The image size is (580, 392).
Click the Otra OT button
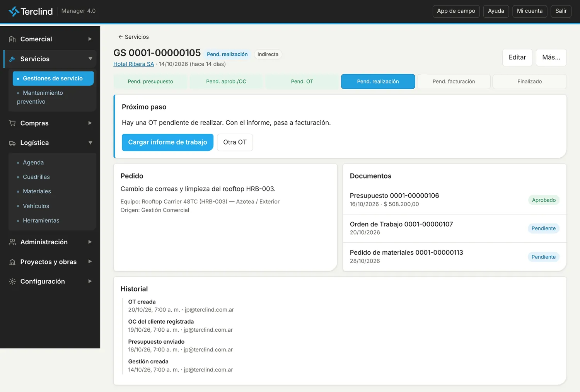[x=235, y=142]
